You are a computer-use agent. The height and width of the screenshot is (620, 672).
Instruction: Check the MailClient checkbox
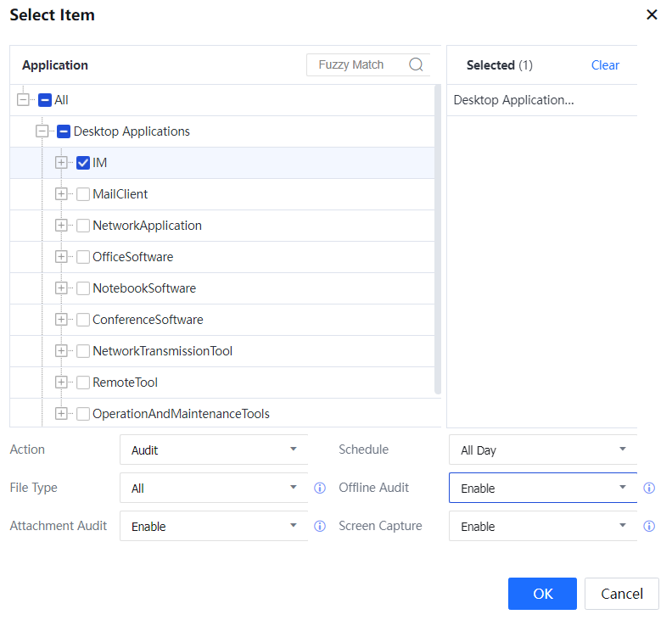coord(83,194)
